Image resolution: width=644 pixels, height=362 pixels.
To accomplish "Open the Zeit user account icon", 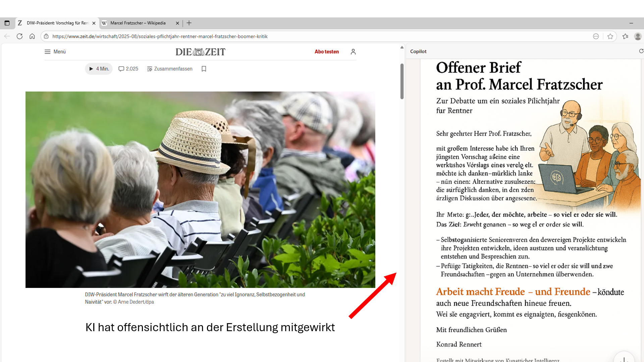I will 353,52.
